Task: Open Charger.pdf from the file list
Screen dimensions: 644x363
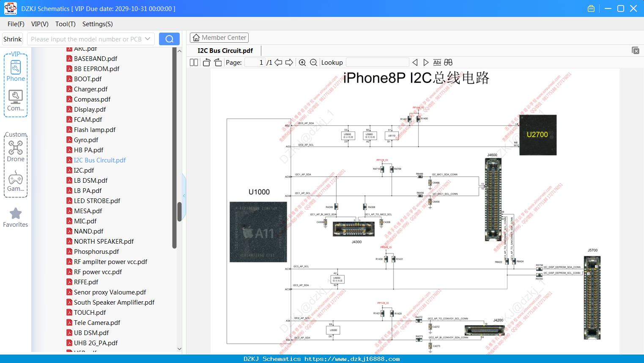Action: tap(90, 89)
